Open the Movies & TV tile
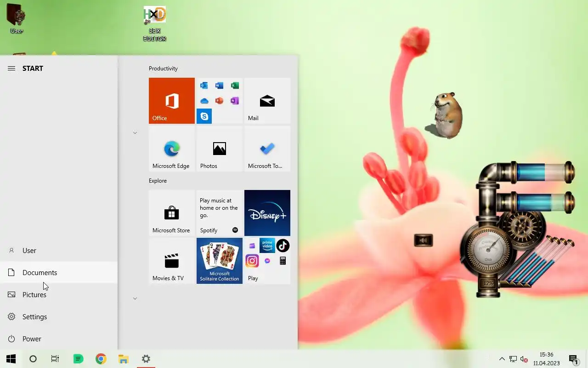This screenshot has height=368, width=588. 172,261
